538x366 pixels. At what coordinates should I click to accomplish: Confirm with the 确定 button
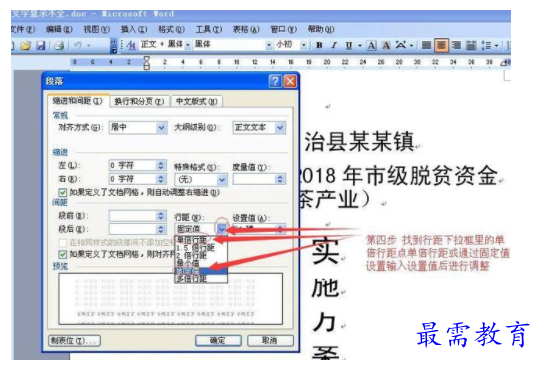[218, 341]
